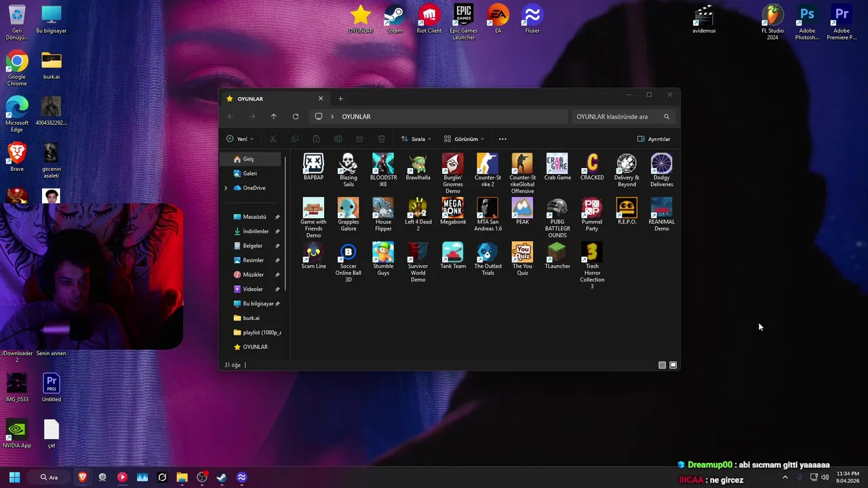
Task: Open File Explorer from the taskbar
Action: 182,477
